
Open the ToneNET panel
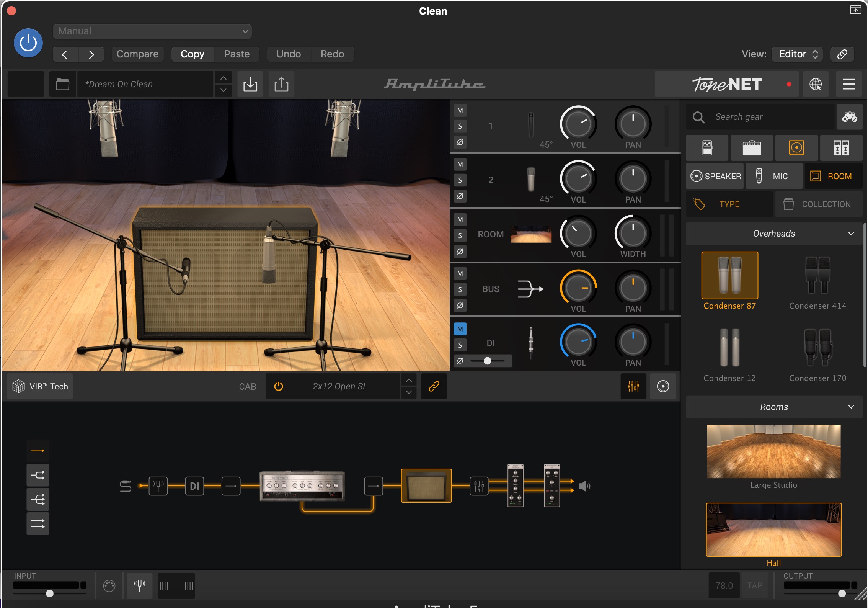(x=727, y=84)
